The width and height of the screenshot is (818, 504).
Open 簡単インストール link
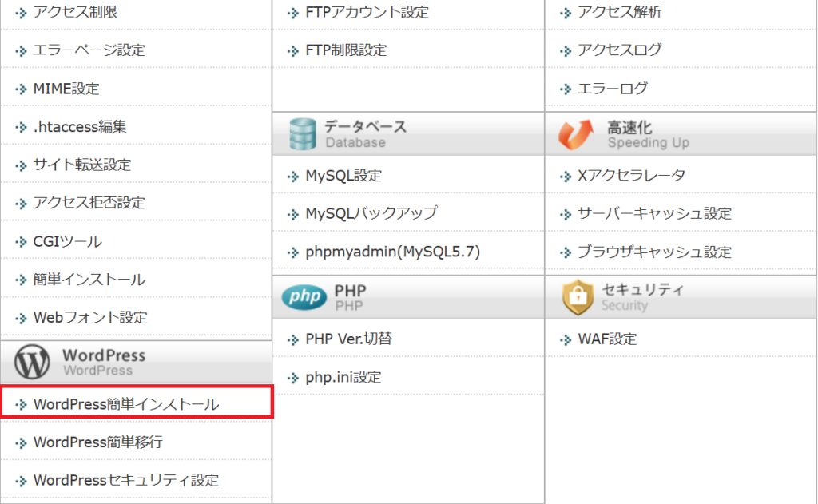[x=89, y=280]
